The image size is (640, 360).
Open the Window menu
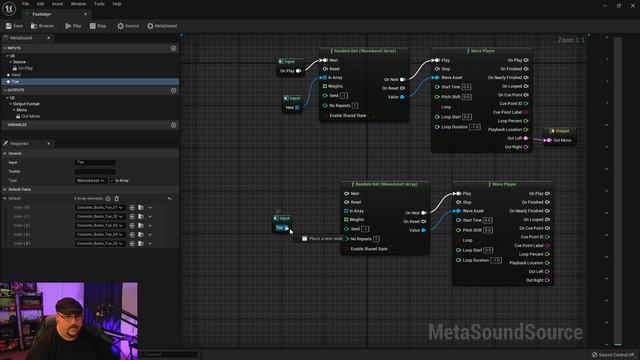point(78,4)
